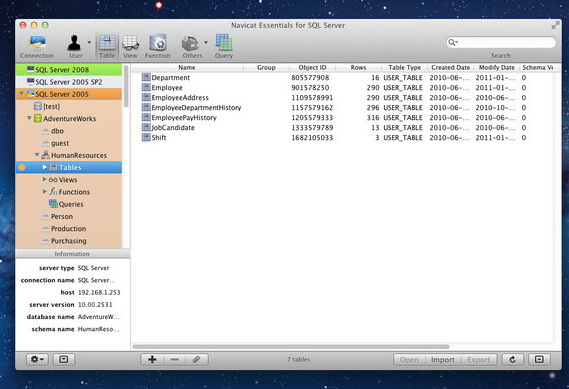Screen dimensions: 569x389
Task: Sort by the Name column header
Action: point(187,67)
